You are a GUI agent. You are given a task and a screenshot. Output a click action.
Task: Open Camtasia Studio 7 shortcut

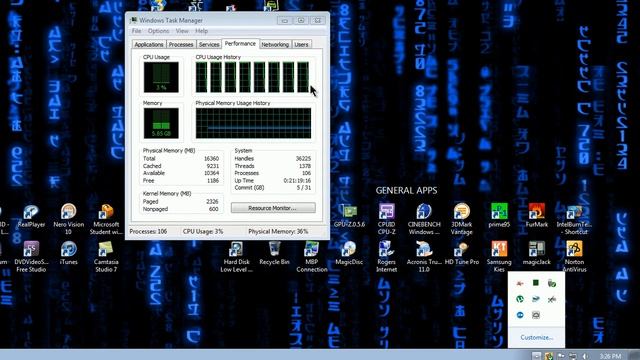(x=106, y=257)
